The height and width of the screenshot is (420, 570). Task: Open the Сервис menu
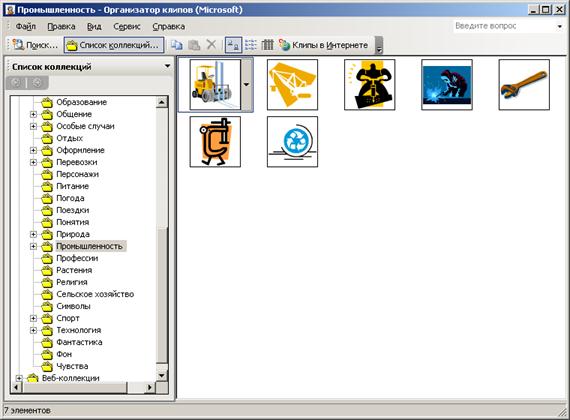click(x=127, y=27)
